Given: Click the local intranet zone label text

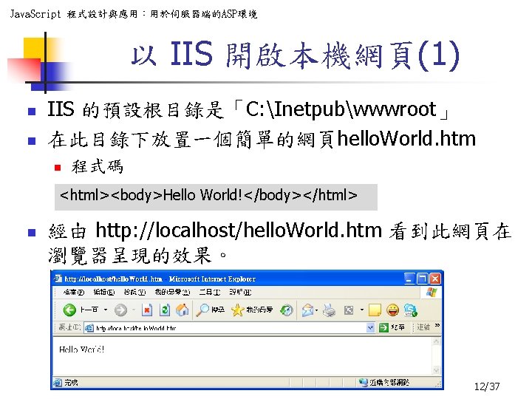Looking at the screenshot, I should [x=389, y=383].
